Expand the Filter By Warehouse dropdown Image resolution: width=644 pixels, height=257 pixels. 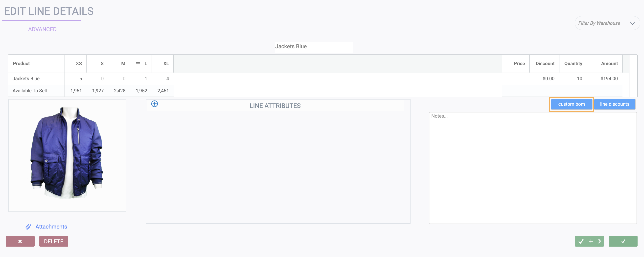607,23
